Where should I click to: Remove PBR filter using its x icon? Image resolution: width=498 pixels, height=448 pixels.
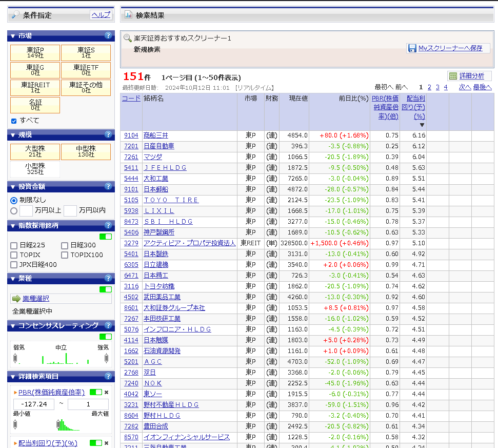tap(106, 393)
